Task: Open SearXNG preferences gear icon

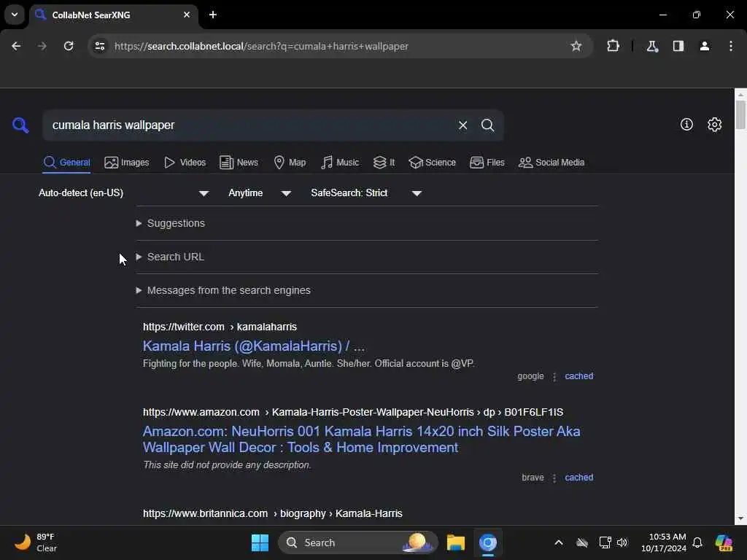Action: pyautogui.click(x=714, y=124)
